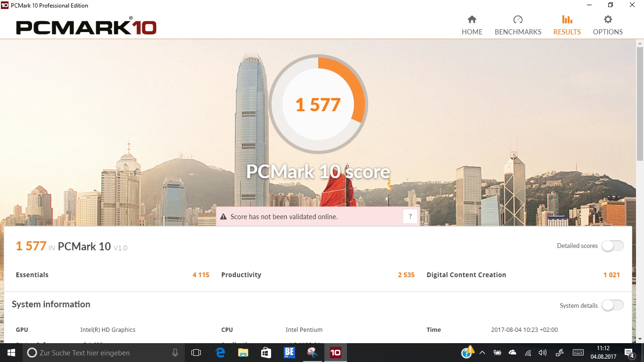Image resolution: width=644 pixels, height=362 pixels.
Task: Click the Productivity score 2 535
Action: (x=406, y=275)
